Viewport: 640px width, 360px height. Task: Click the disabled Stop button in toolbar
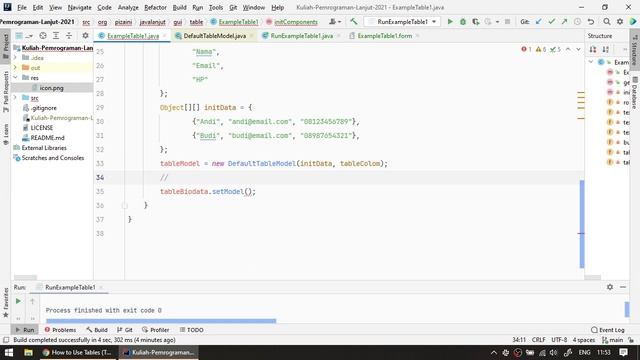coord(507,22)
